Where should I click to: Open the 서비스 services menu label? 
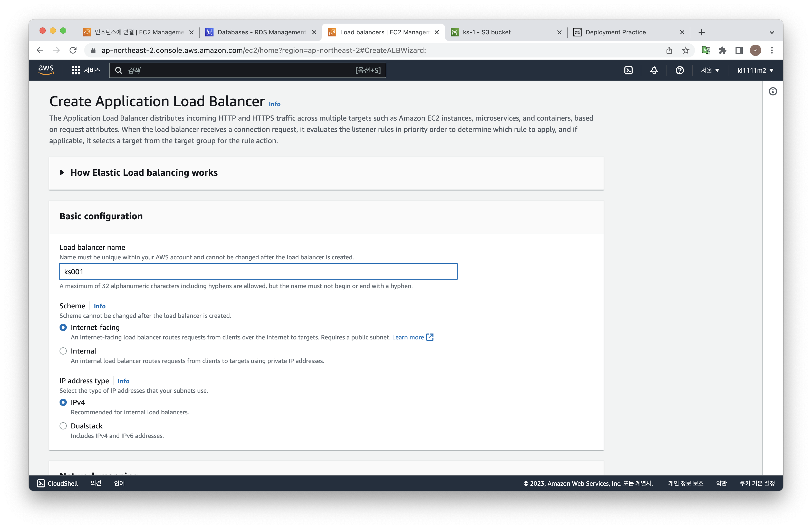point(92,70)
